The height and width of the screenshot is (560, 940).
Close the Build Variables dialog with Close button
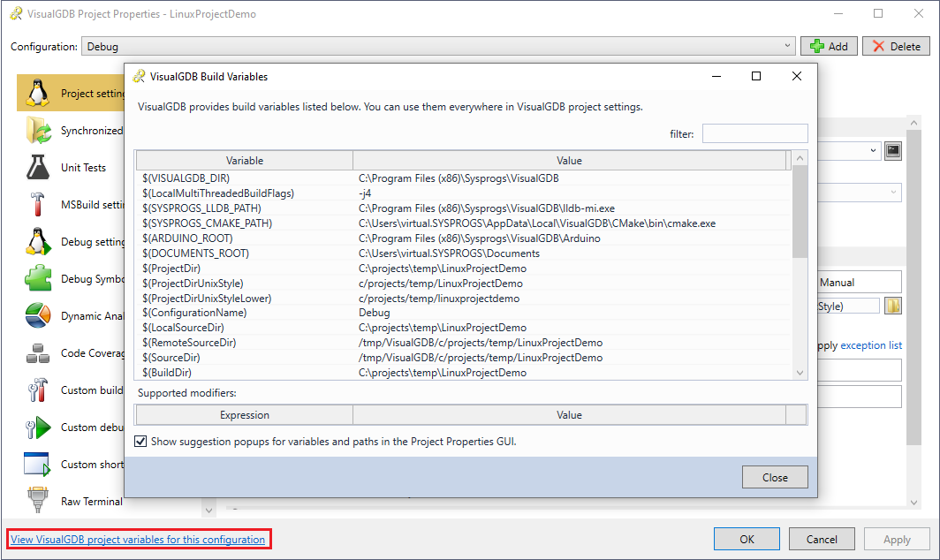point(775,477)
